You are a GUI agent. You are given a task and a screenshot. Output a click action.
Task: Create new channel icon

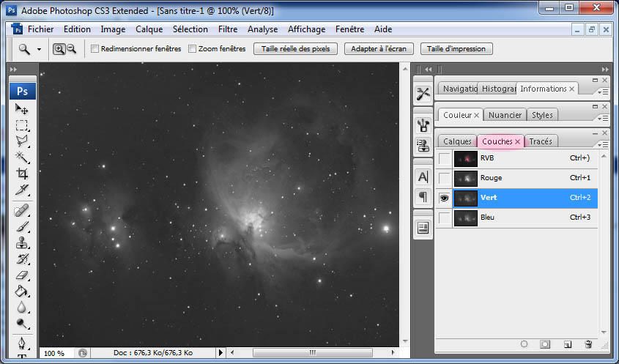tap(567, 344)
